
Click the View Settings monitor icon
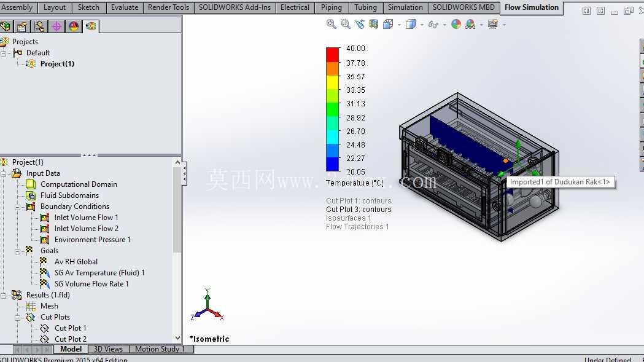493,24
